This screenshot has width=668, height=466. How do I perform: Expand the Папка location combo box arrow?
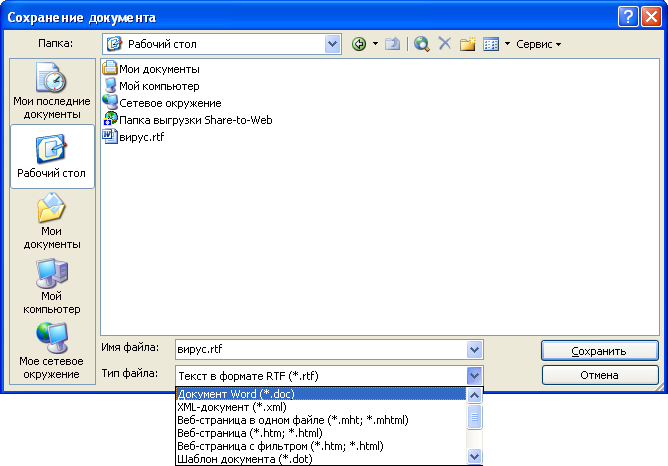332,44
